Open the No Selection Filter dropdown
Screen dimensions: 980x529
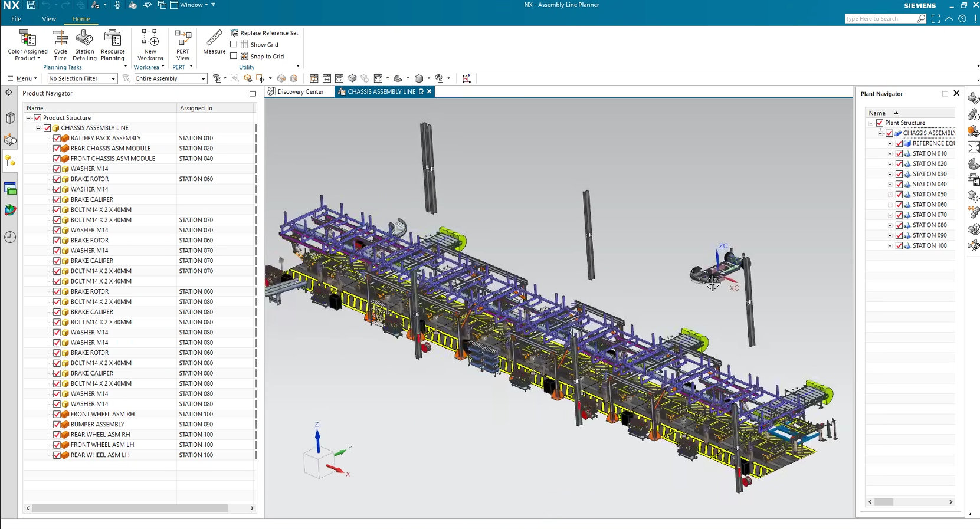(83, 78)
